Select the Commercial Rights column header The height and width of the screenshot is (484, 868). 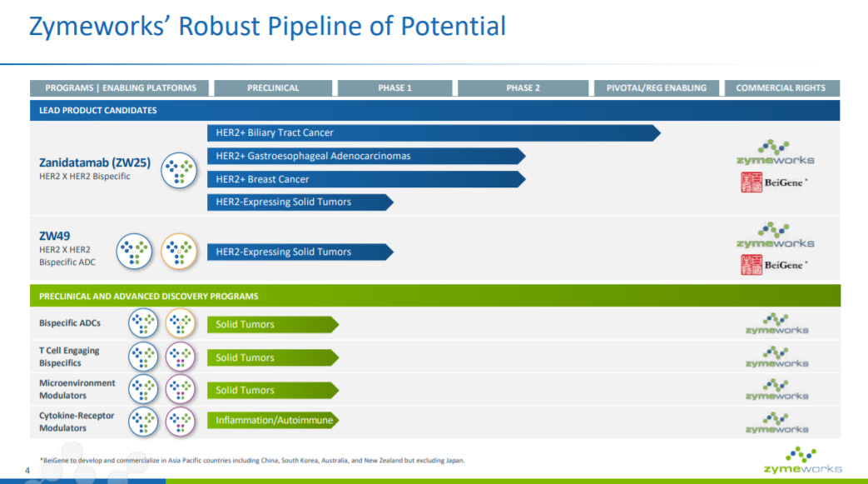pyautogui.click(x=781, y=88)
